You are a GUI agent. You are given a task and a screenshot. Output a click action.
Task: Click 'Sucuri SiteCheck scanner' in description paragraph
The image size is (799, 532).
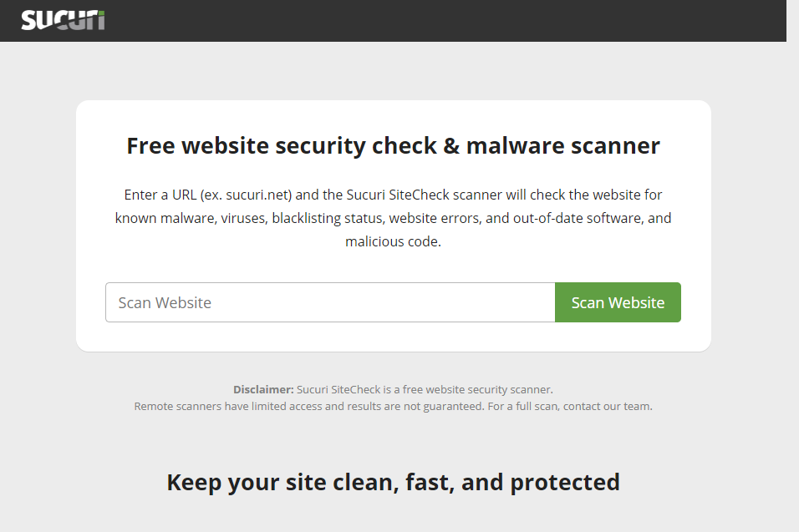[x=424, y=195]
